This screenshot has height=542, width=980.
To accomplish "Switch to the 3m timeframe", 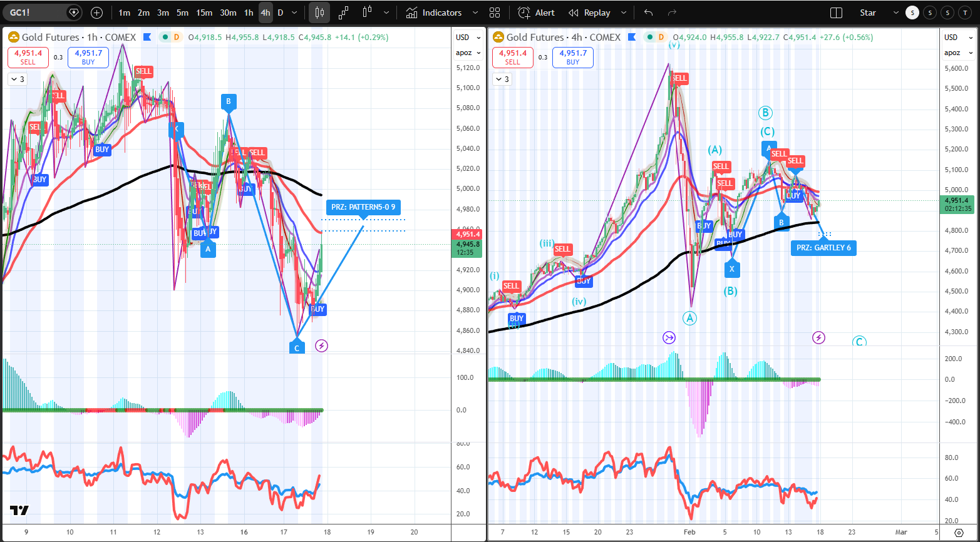I will point(163,13).
